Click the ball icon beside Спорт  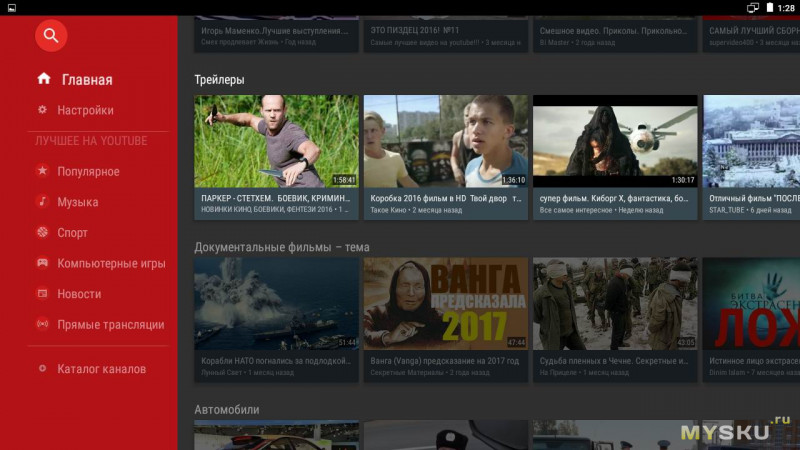tap(42, 232)
